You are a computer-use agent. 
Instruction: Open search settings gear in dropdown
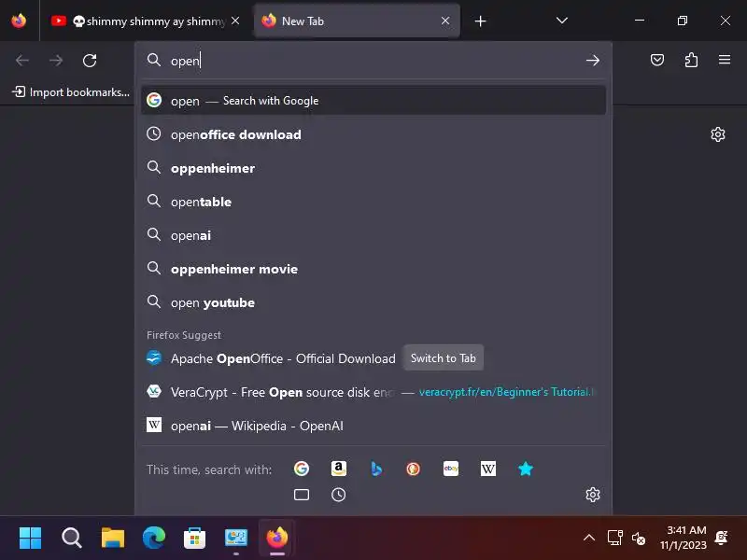tap(593, 495)
